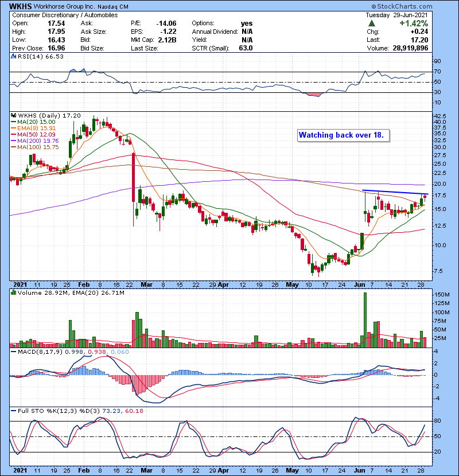Click the Options value yes
The image size is (459, 476).
tap(247, 24)
